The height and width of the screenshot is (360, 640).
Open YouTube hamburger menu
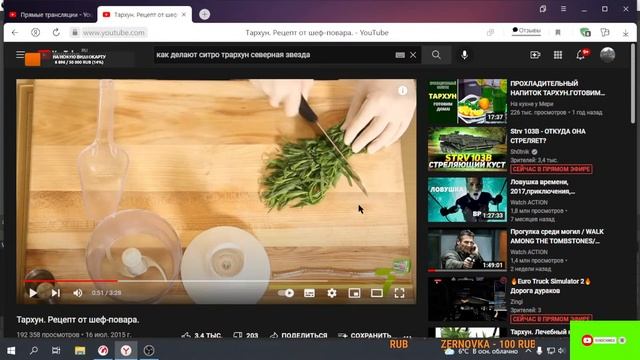pos(20,54)
